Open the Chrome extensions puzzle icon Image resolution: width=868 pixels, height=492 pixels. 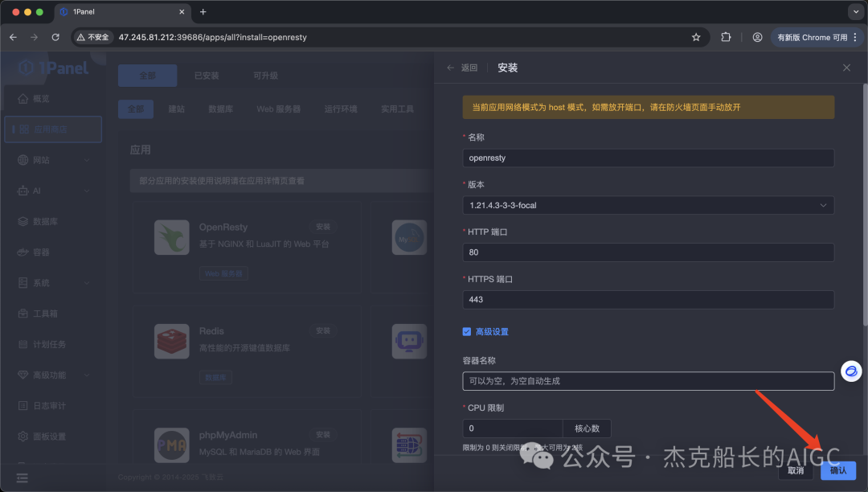click(726, 37)
